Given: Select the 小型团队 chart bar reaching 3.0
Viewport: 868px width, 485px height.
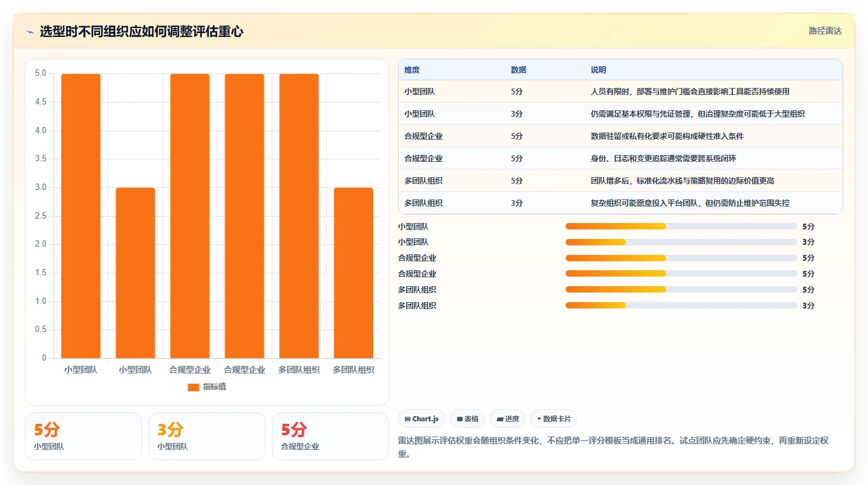Looking at the screenshot, I should click(136, 273).
